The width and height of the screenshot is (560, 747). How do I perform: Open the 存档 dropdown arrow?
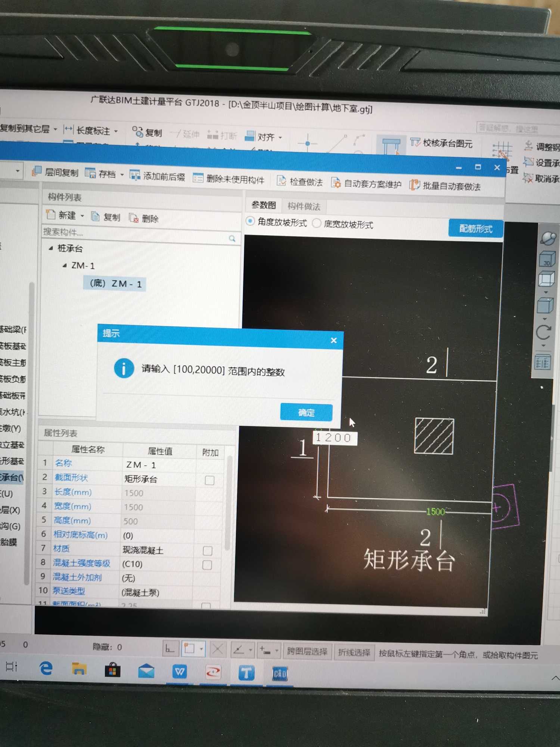(122, 175)
